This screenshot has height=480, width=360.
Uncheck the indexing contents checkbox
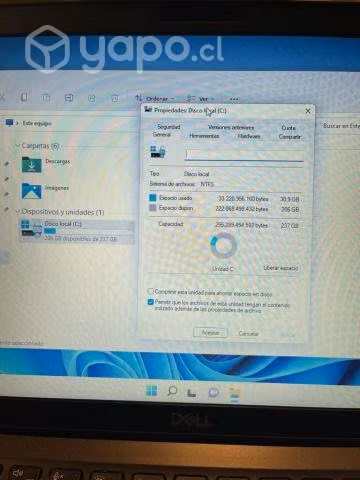pyautogui.click(x=150, y=302)
